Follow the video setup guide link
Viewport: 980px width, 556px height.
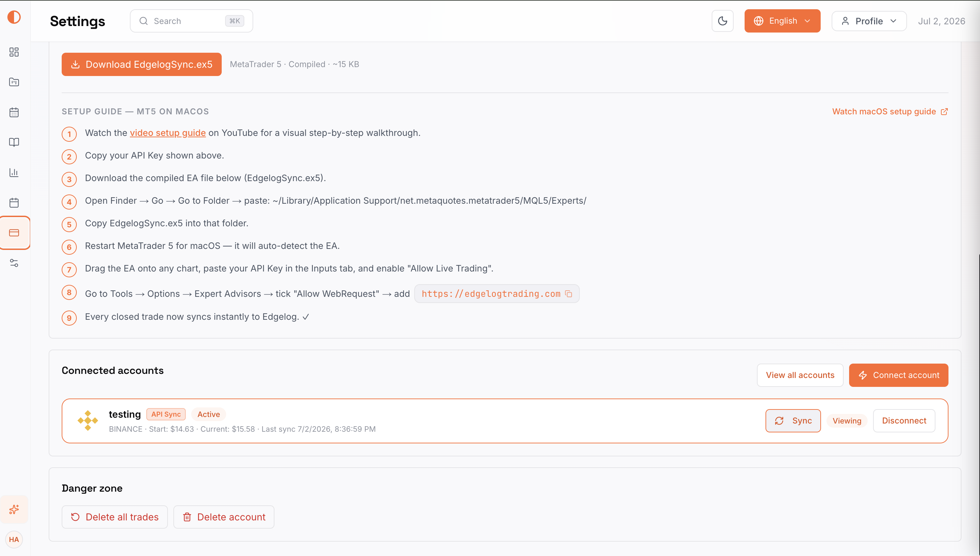[x=168, y=133]
